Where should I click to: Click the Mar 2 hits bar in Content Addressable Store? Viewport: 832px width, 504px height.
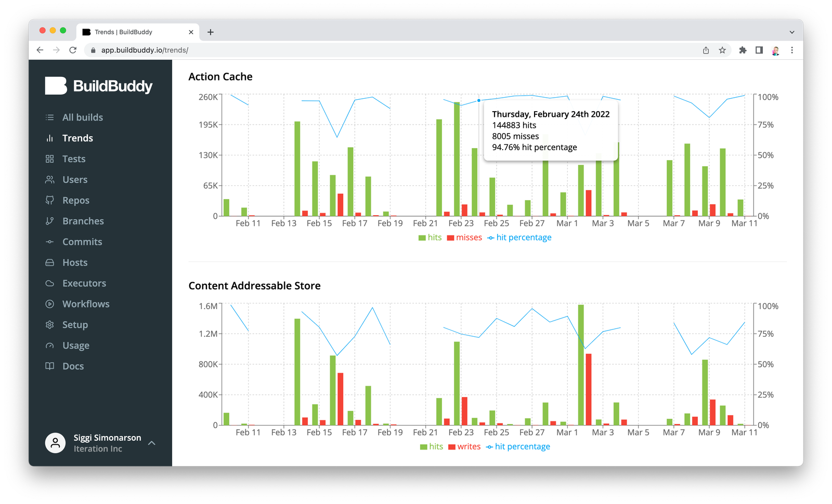[581, 365]
